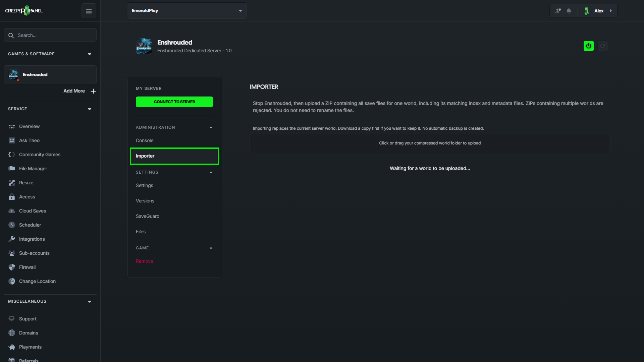The height and width of the screenshot is (362, 644).
Task: Collapse the Miscellaneous section
Action: click(90, 301)
